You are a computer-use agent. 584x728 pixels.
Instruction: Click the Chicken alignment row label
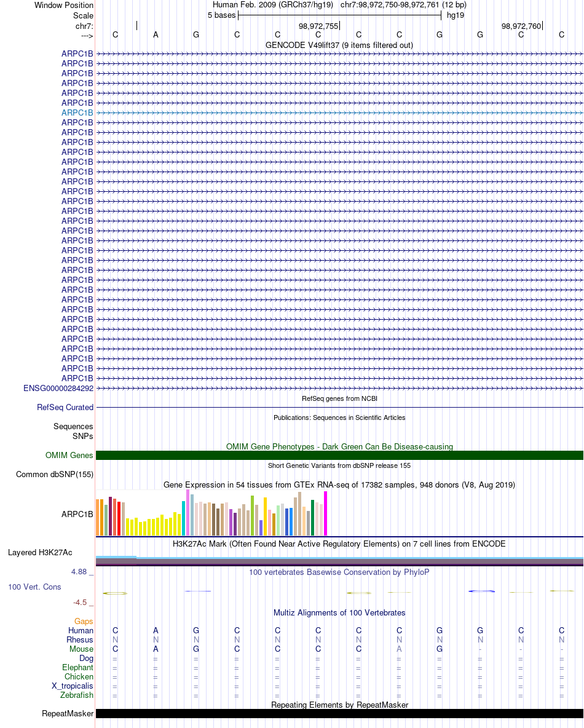tap(79, 677)
